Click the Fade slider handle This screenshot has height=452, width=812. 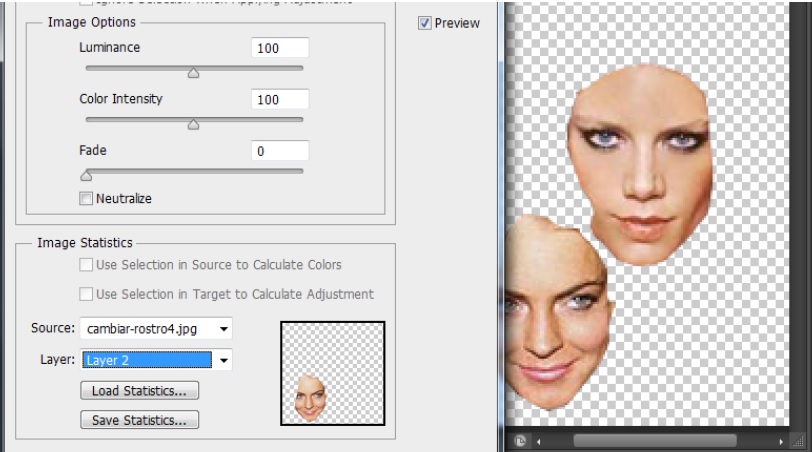pyautogui.click(x=86, y=176)
